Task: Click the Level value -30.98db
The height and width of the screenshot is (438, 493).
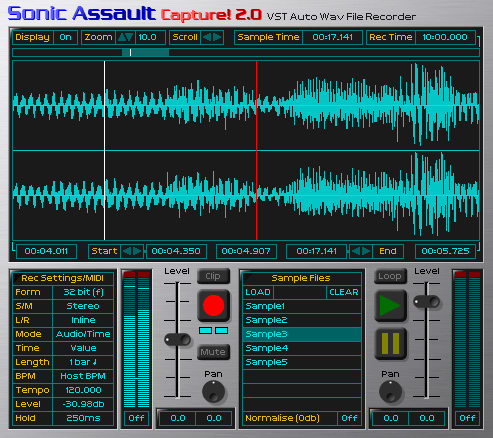Action: coord(83,404)
